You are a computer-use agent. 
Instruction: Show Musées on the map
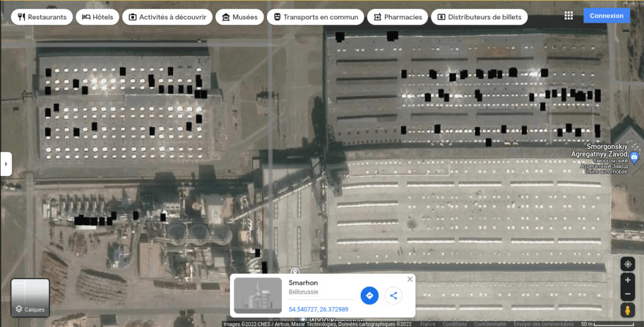pos(239,17)
